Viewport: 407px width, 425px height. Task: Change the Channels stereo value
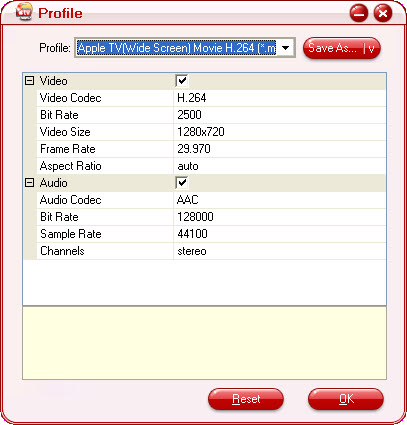pyautogui.click(x=280, y=251)
